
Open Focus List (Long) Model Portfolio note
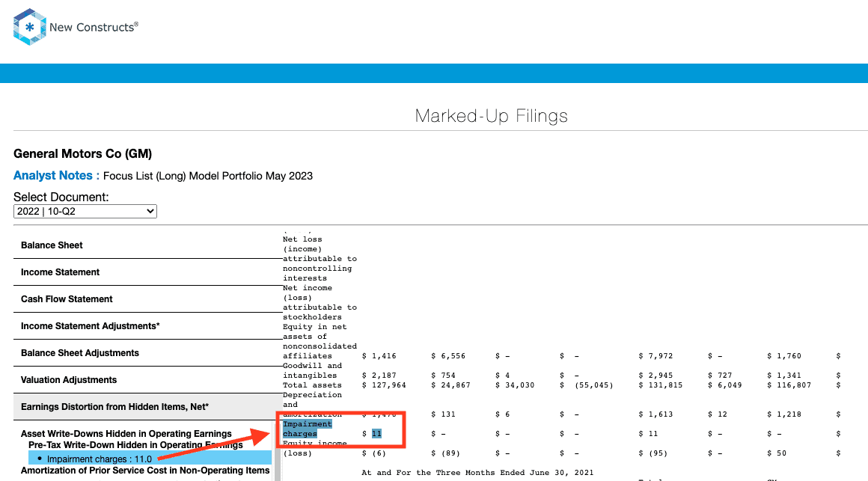(207, 176)
